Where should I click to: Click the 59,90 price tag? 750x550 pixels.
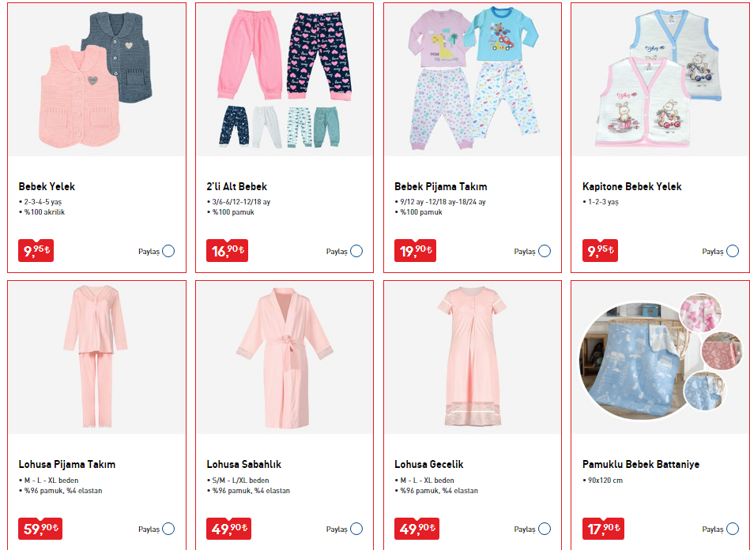(40, 528)
